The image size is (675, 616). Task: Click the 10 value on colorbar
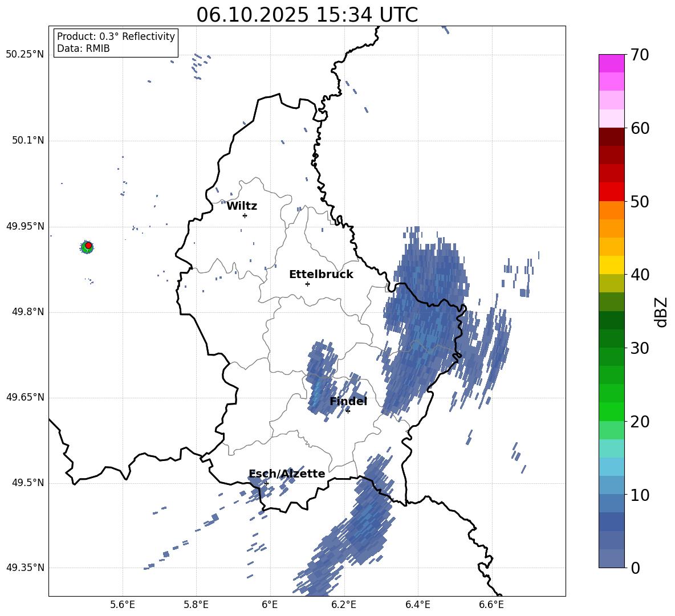[640, 495]
